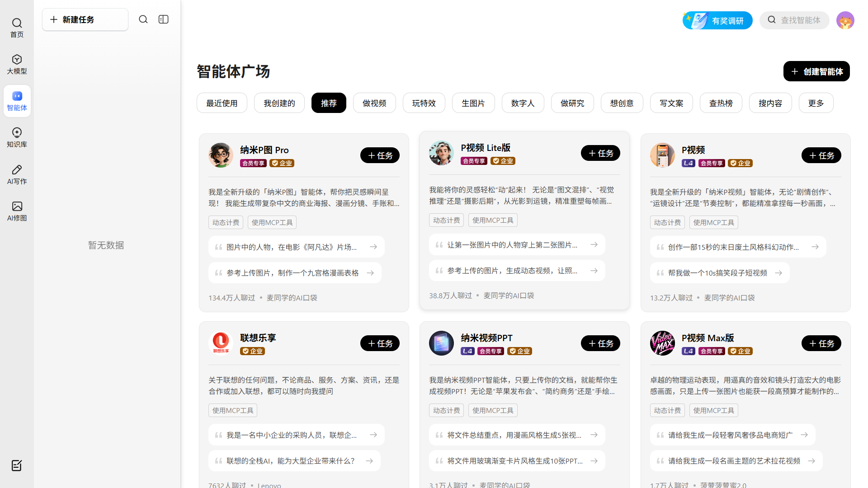Open prompt 帮我做一个10s搞笑段子短视频
The height and width of the screenshot is (488, 868).
720,273
